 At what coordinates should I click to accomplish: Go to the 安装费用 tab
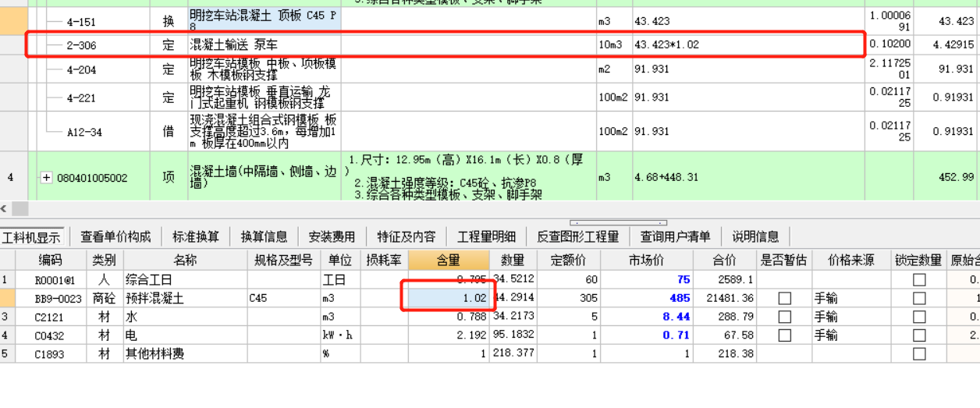(x=332, y=236)
